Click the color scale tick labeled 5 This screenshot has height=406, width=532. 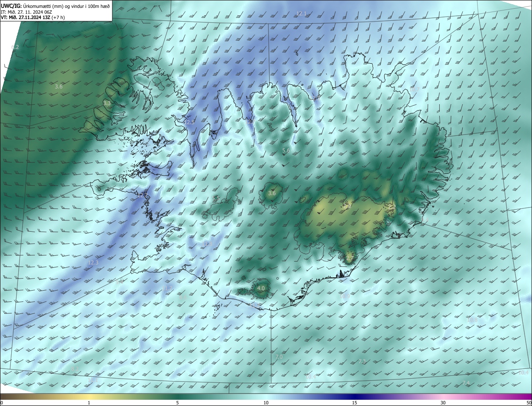point(177,403)
